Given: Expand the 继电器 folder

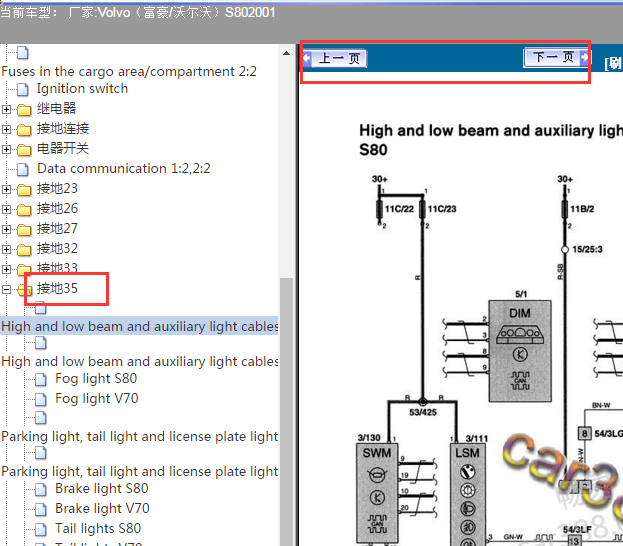Looking at the screenshot, I should coord(6,109).
